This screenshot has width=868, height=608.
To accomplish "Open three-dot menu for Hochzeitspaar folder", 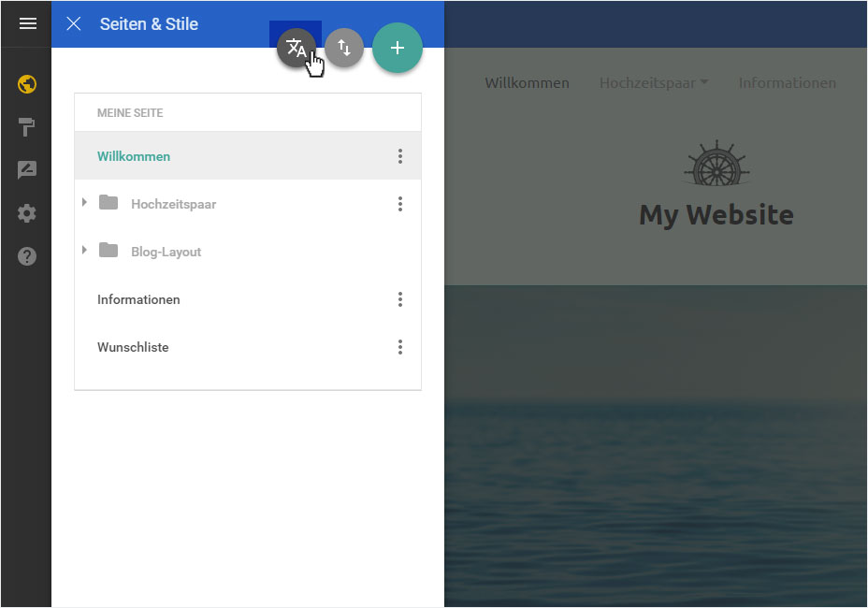I will click(400, 204).
